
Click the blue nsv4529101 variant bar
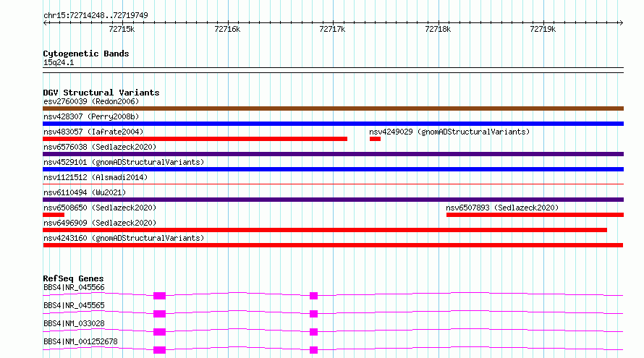click(x=333, y=169)
